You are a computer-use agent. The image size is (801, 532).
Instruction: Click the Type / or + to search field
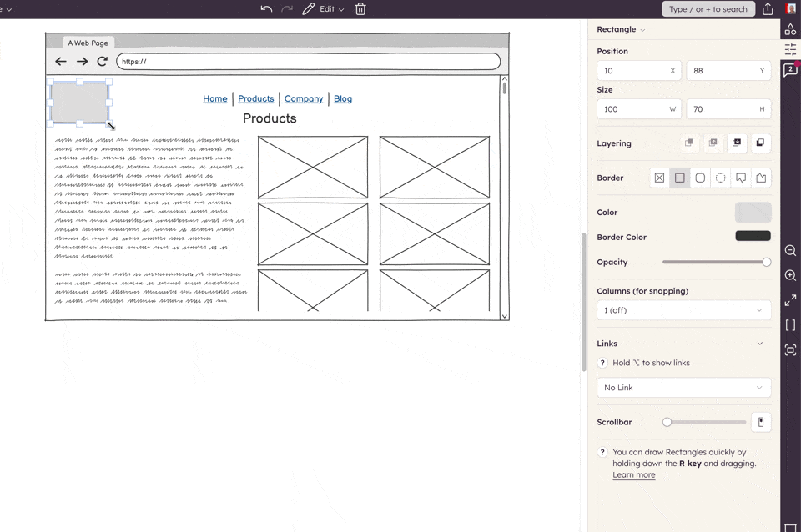[708, 9]
